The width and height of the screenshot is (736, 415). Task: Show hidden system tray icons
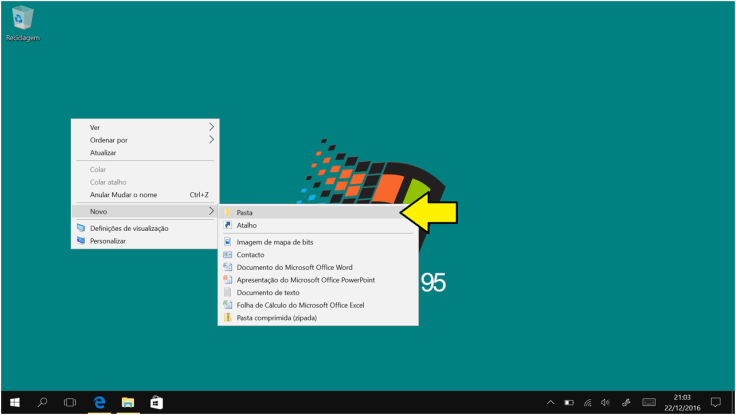(551, 402)
